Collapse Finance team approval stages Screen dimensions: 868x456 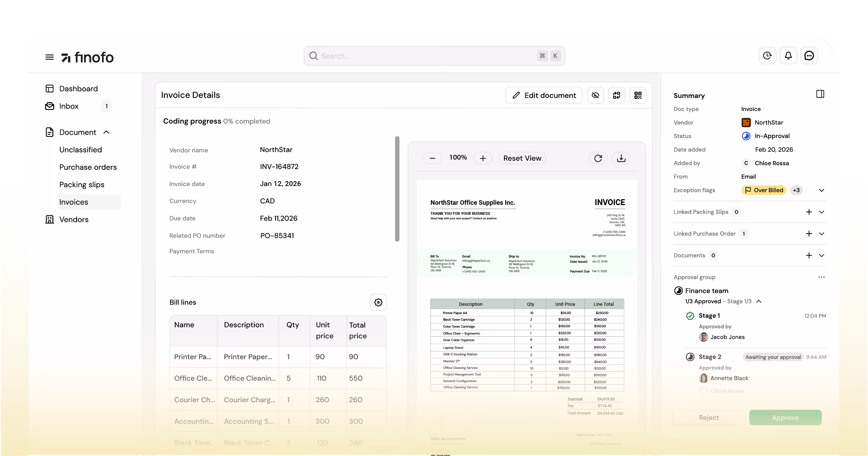(x=759, y=301)
